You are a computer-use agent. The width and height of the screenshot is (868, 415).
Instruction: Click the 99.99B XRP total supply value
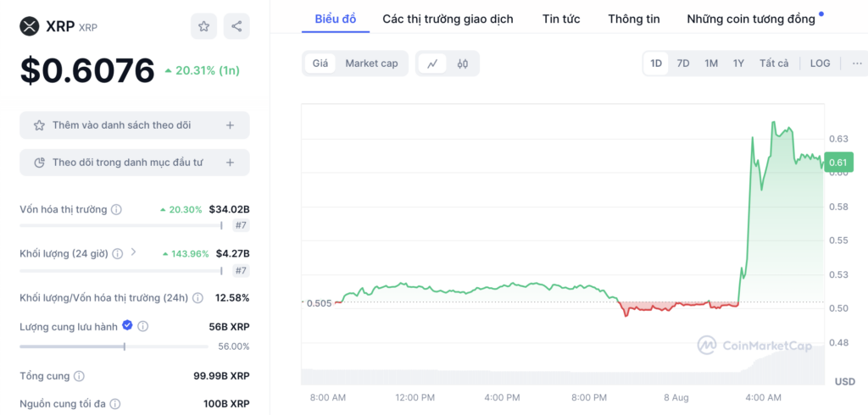(221, 376)
